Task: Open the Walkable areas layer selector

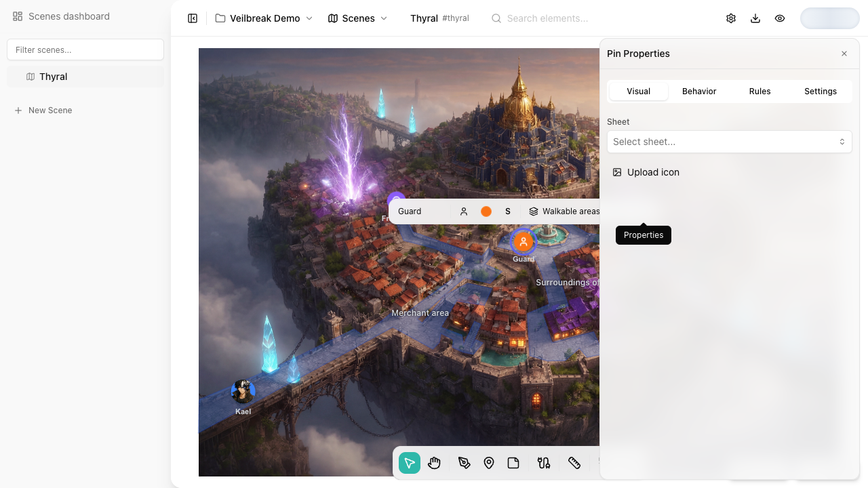Action: point(564,211)
